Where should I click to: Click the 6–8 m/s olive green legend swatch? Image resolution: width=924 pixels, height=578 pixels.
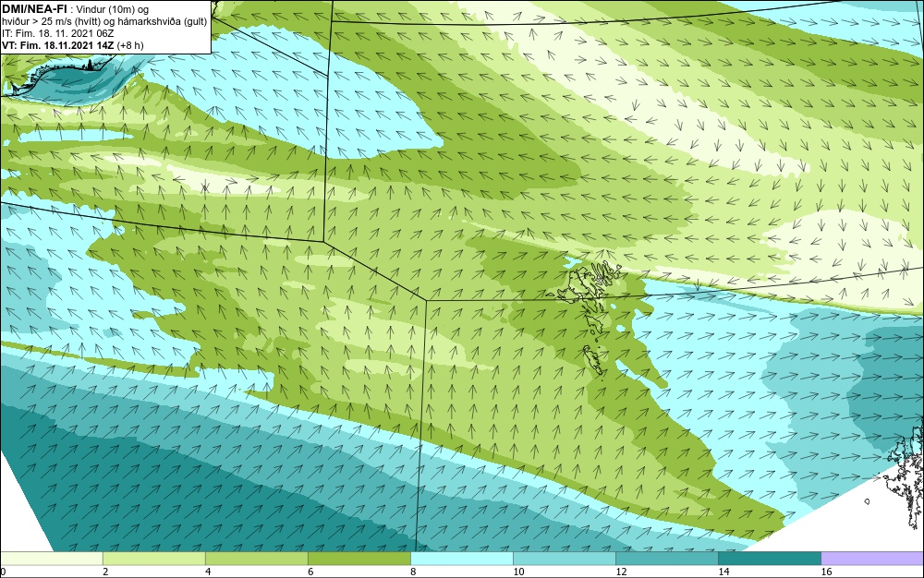[359, 559]
